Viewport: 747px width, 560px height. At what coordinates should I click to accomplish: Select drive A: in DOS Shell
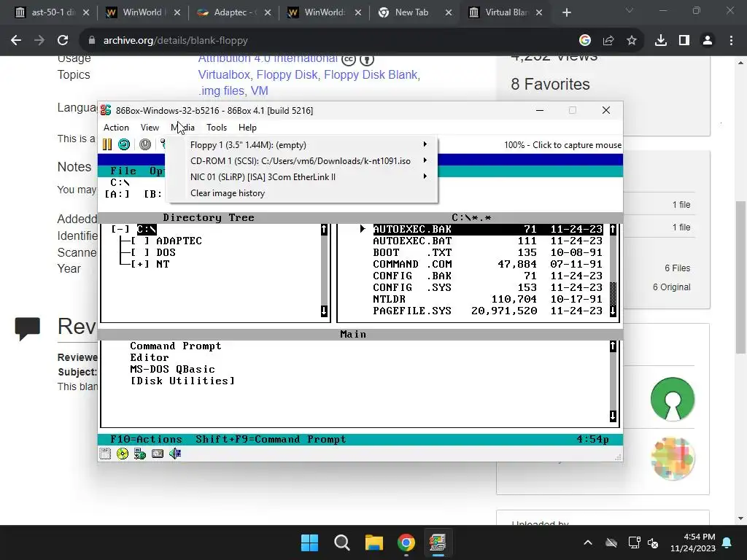pyautogui.click(x=117, y=194)
